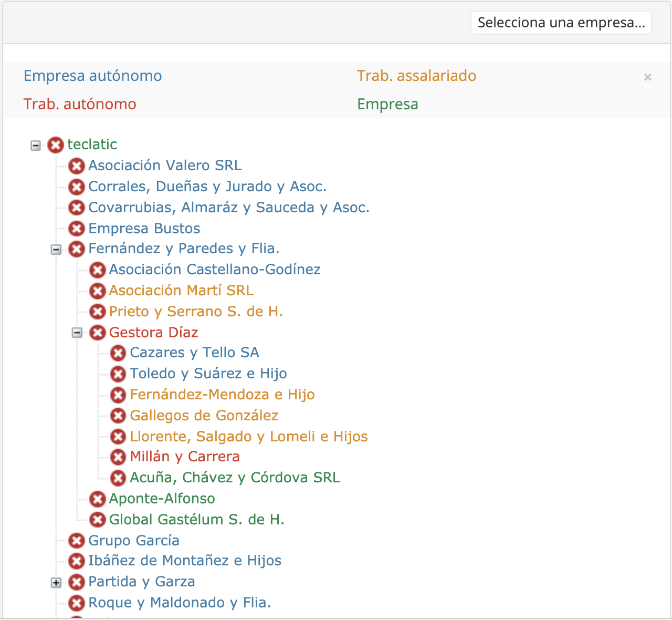Remove Millán y Carrera with its X
Viewport: 672px width, 620px height.
118,457
